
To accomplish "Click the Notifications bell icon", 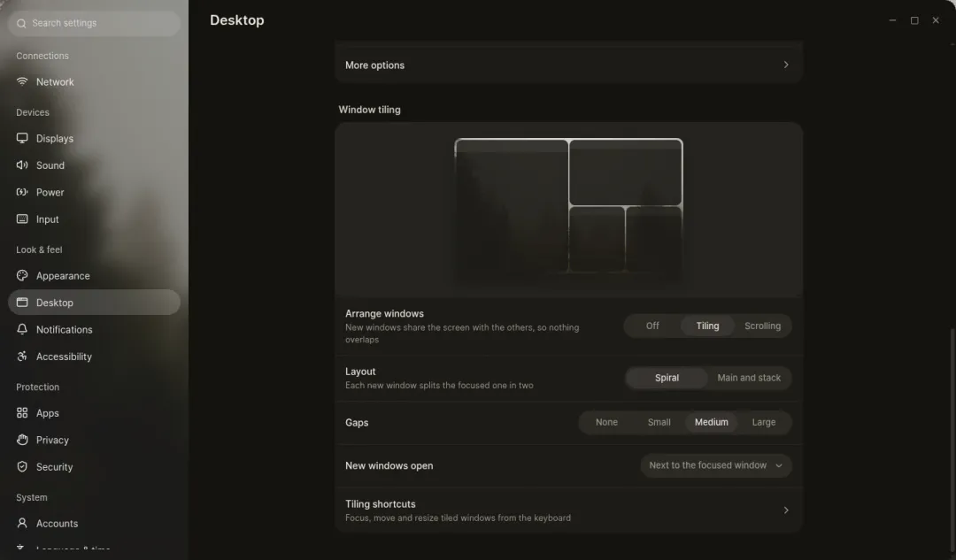I will pos(22,329).
